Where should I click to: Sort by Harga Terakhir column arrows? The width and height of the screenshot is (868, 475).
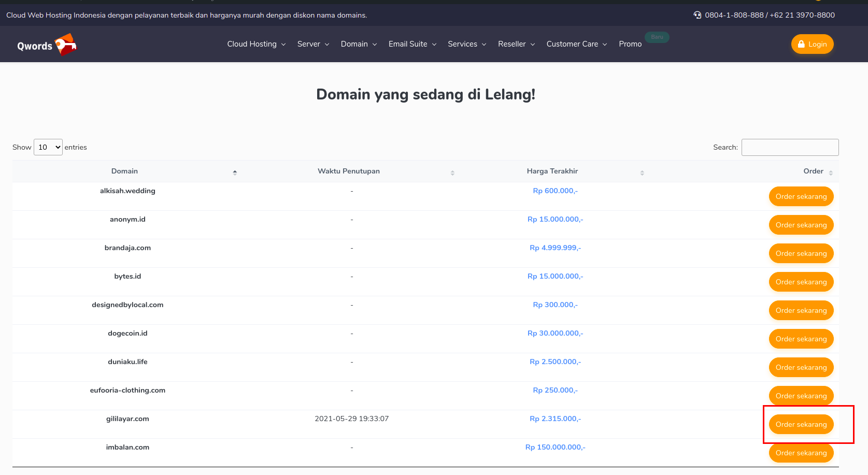[642, 172]
